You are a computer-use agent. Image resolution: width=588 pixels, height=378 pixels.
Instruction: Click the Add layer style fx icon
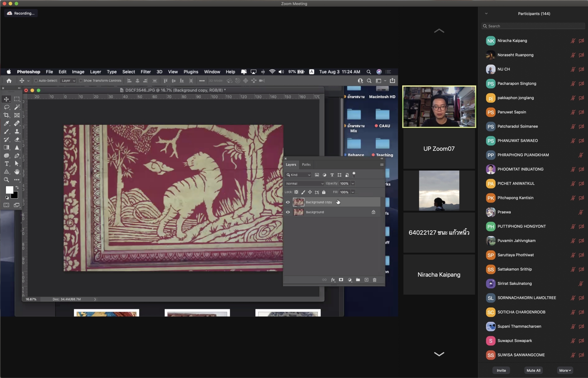coord(333,280)
